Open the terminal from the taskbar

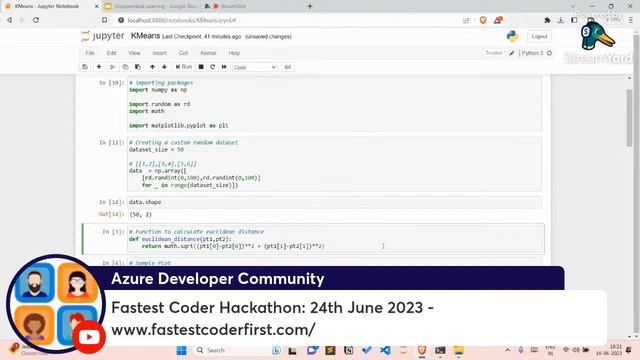click(x=440, y=350)
